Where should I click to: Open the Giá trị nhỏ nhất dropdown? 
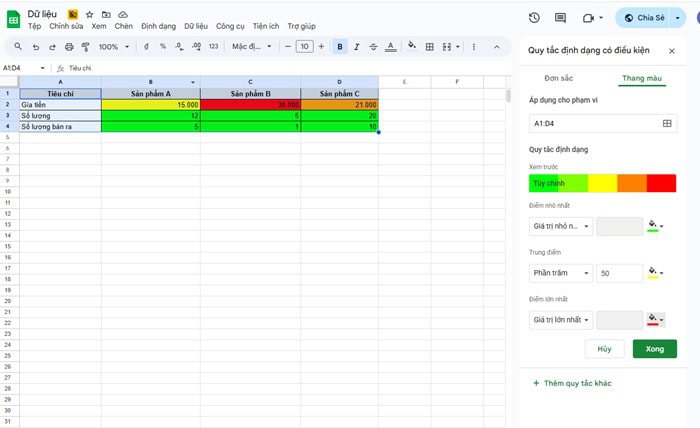[x=561, y=226]
